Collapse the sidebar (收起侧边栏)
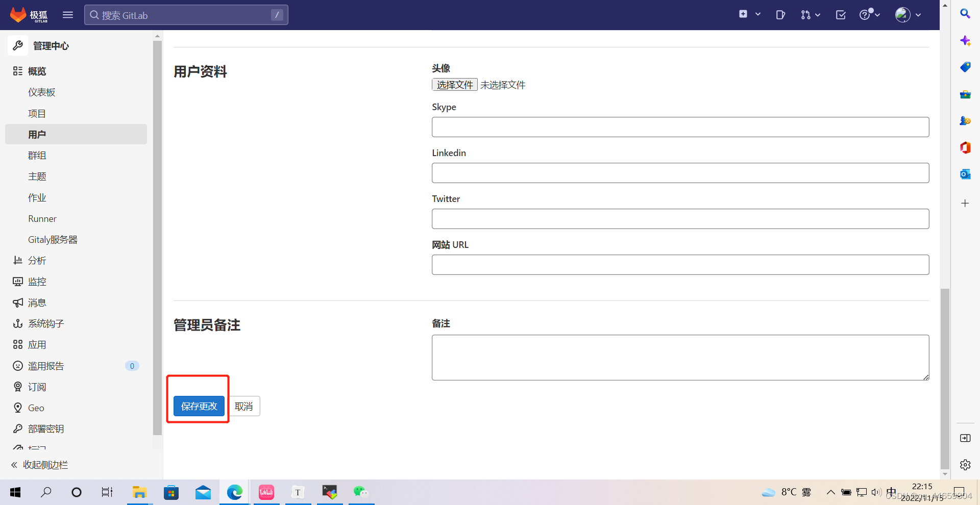Screen dimensions: 980x505 tap(40, 465)
